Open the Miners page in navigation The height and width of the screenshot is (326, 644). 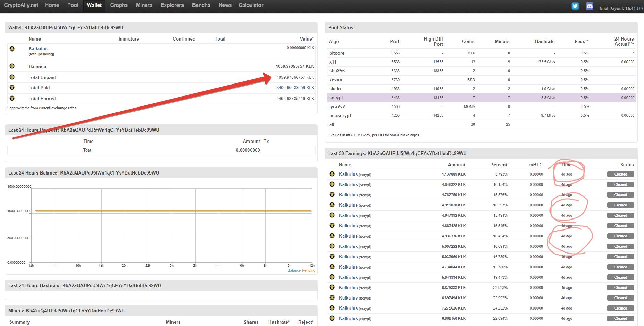(x=144, y=5)
